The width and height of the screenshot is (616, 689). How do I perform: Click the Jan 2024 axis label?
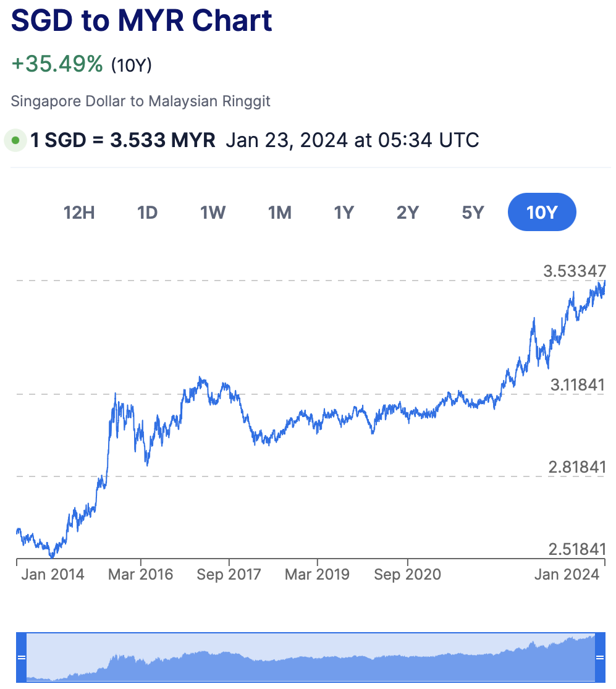pyautogui.click(x=567, y=574)
